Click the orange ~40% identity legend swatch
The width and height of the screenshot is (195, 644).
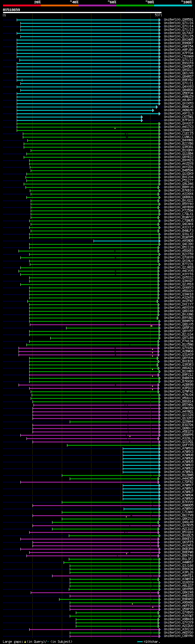pos(60,5)
